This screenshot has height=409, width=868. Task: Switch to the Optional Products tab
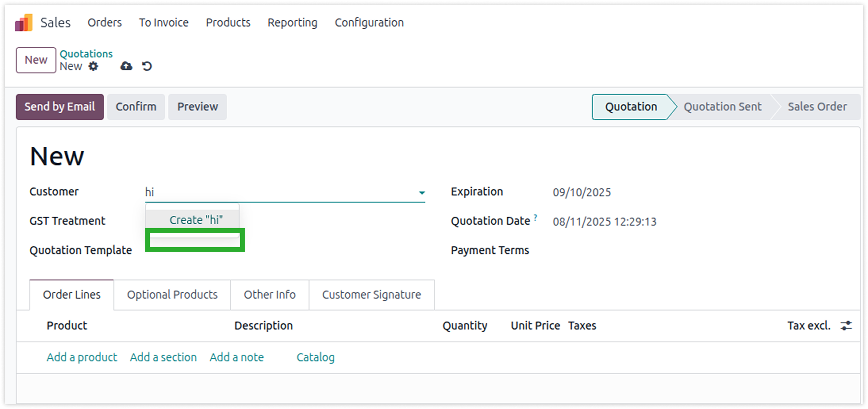click(x=172, y=295)
